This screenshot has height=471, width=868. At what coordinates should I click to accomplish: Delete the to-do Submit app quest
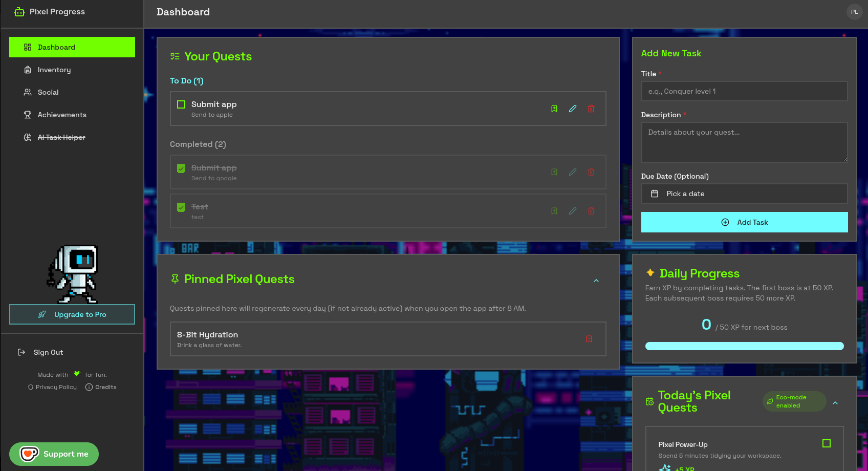pyautogui.click(x=591, y=109)
